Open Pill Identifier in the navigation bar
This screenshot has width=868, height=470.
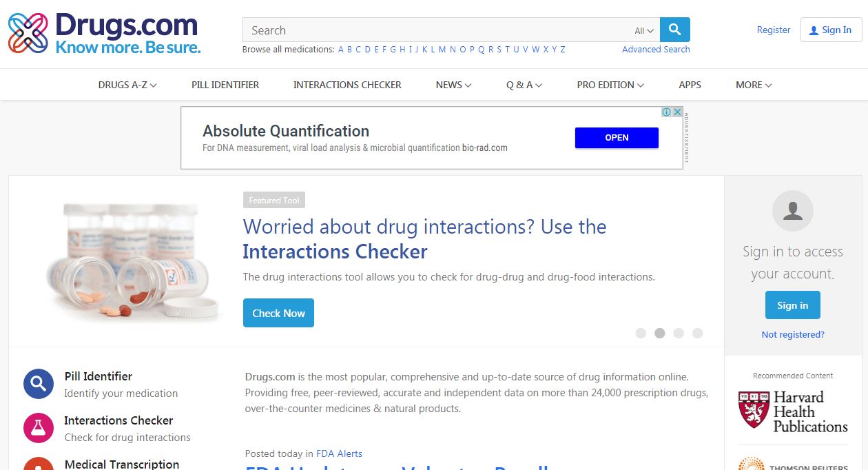click(x=225, y=85)
